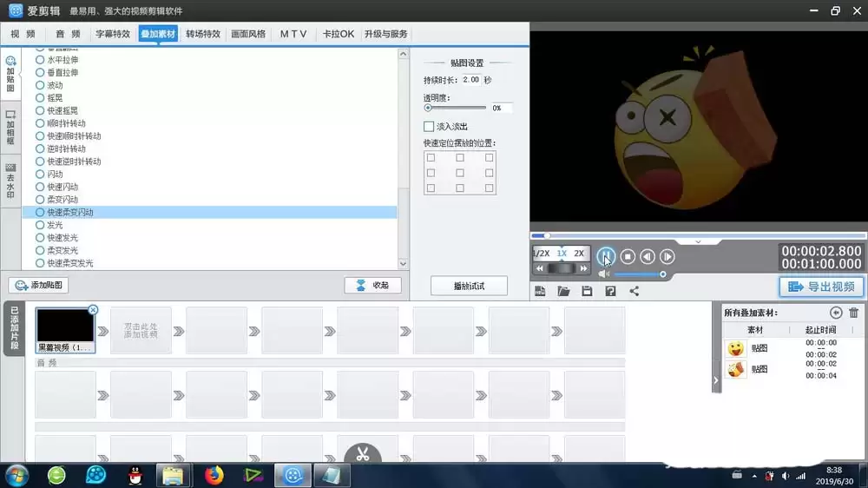Open the 升级与服务 tab

(x=386, y=34)
